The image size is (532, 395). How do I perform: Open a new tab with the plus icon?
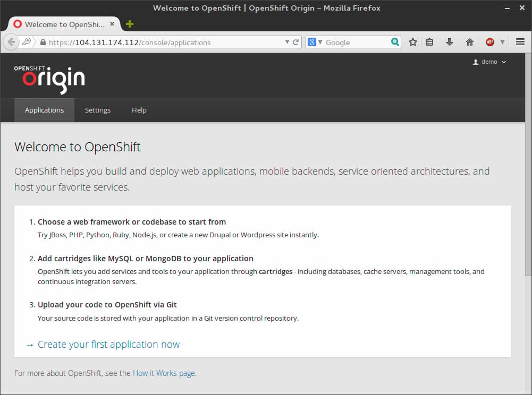coord(129,24)
